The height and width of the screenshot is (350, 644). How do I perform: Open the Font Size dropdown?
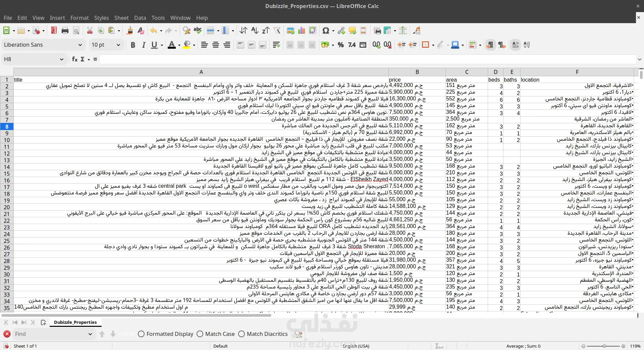118,45
